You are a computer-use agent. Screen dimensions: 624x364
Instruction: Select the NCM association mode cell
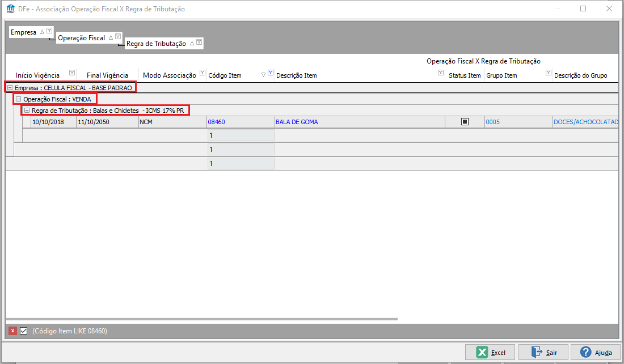(172, 122)
